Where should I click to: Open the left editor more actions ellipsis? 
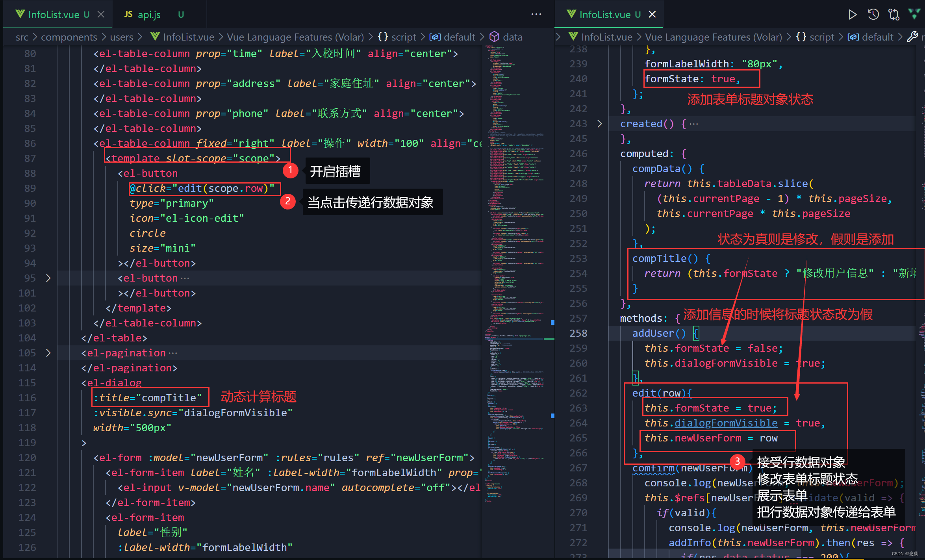tap(536, 15)
